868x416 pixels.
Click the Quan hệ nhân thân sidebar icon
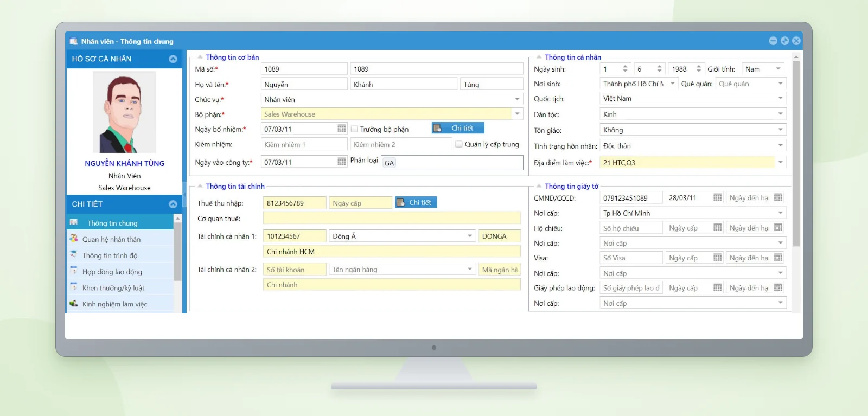pos(74,239)
